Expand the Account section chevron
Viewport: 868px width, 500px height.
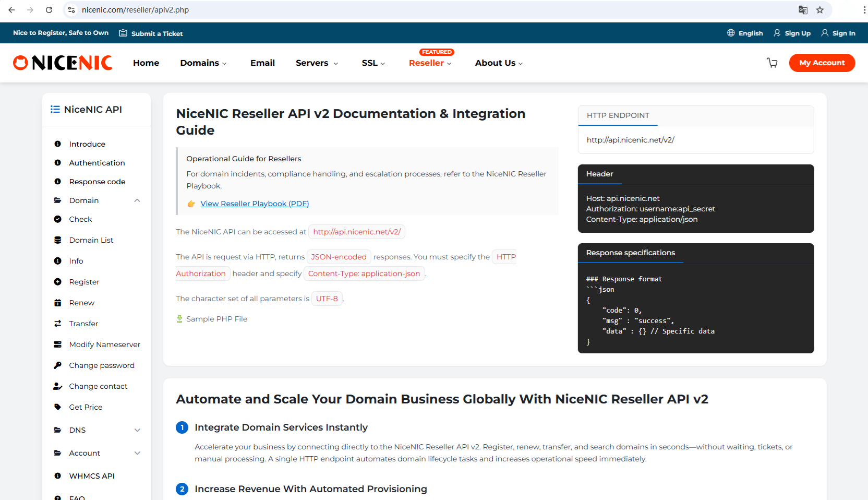click(x=137, y=453)
